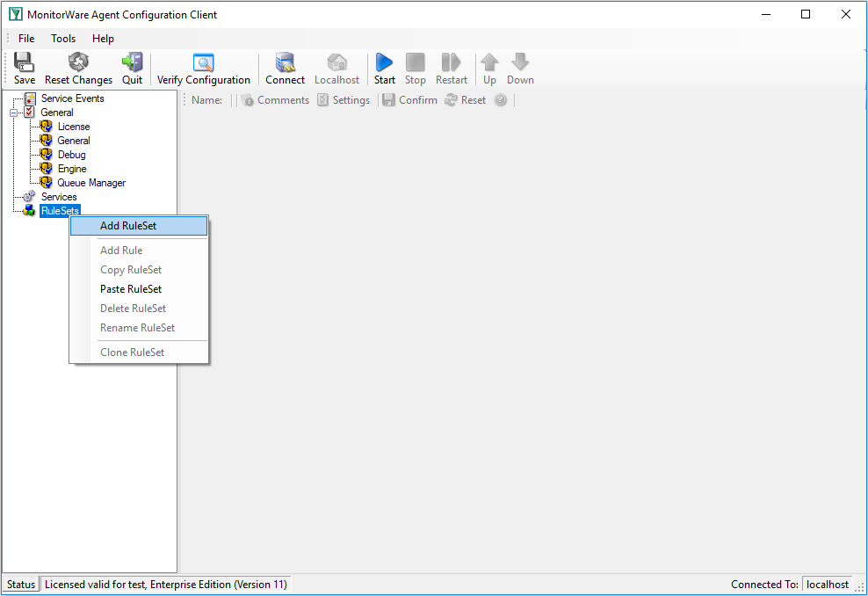Choose Add RuleSet from context menu
Image resolution: width=868 pixels, height=596 pixels.
(x=139, y=226)
